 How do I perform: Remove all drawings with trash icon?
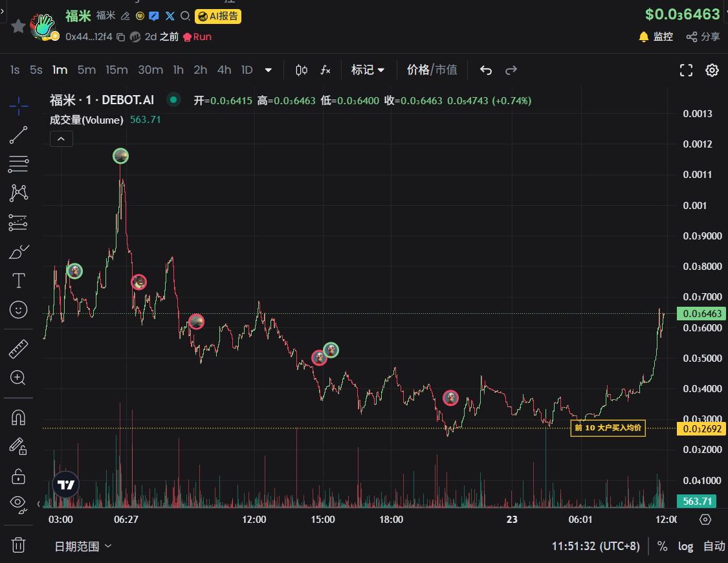(x=18, y=545)
